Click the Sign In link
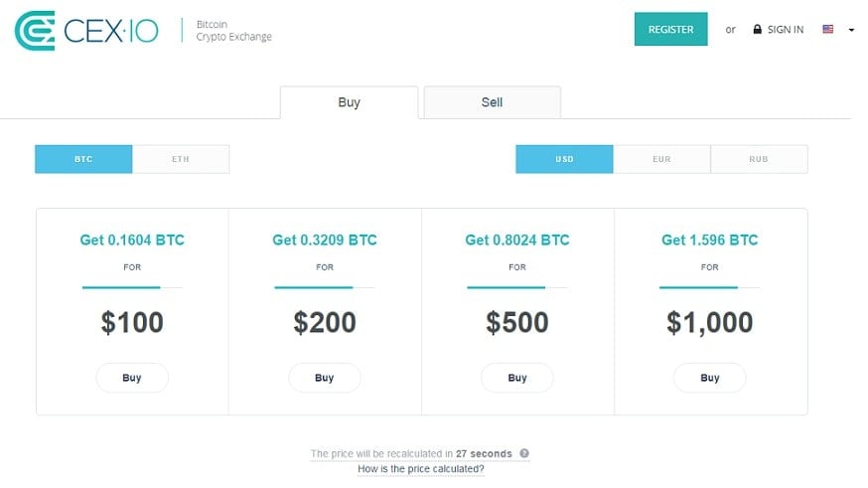The height and width of the screenshot is (488, 868). (785, 30)
